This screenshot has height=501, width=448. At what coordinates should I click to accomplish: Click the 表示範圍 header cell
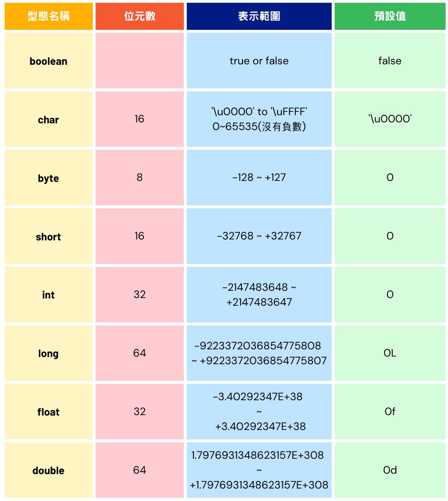[x=259, y=16]
